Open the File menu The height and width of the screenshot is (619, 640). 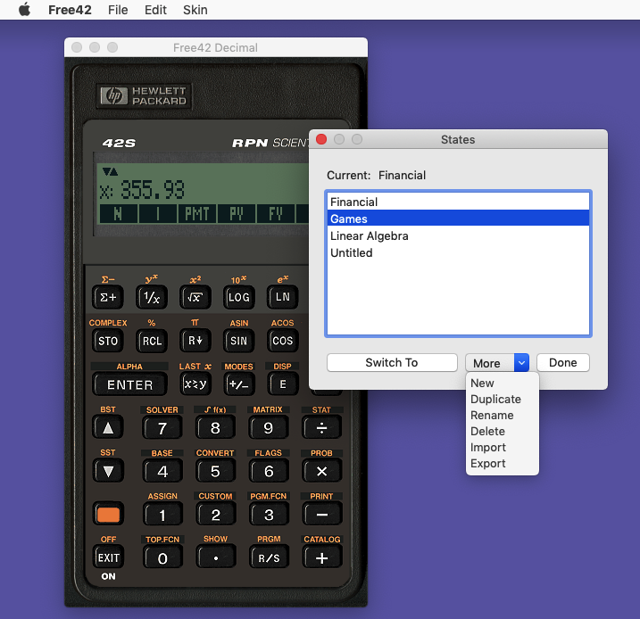(118, 10)
